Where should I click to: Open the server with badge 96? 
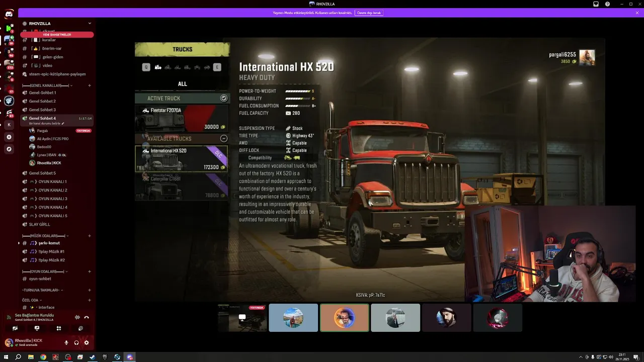point(9,52)
